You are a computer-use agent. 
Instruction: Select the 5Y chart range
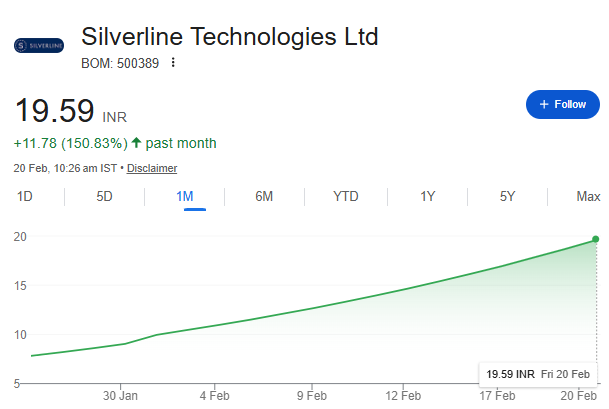click(x=507, y=196)
